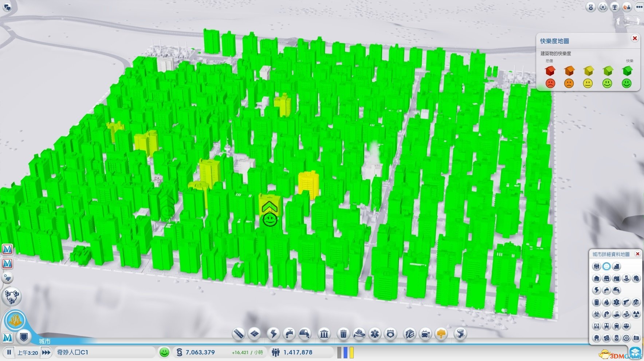
Task: Open the Parks tree menu
Action: (x=441, y=334)
